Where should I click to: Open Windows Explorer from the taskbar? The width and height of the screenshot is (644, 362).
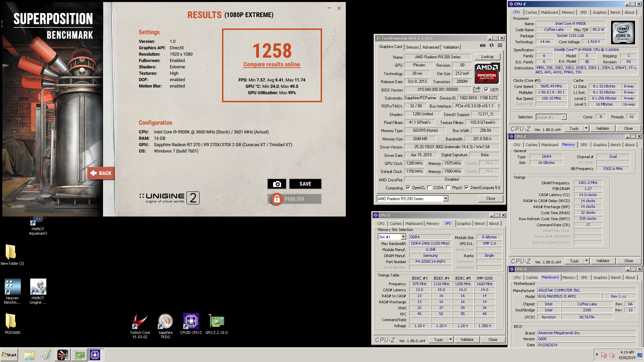pos(29,355)
